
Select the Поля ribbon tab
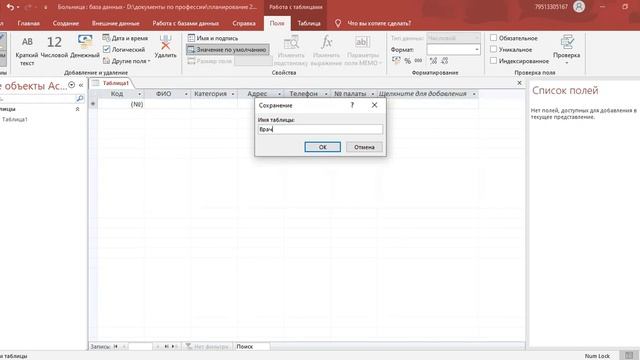click(x=277, y=23)
